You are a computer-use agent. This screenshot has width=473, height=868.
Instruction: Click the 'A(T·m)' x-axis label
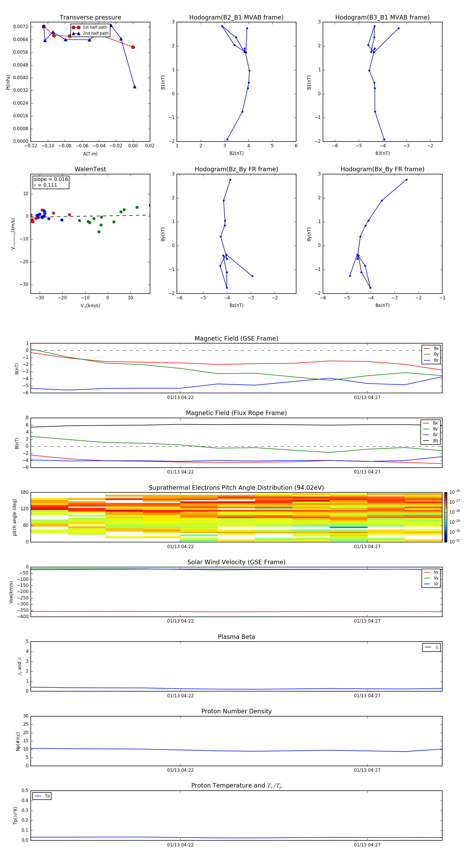pos(90,154)
